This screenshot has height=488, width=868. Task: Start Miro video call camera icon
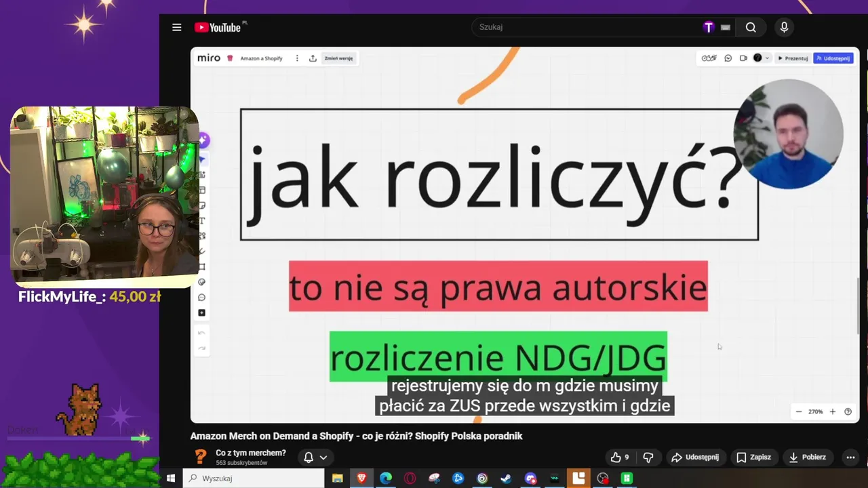tap(743, 58)
